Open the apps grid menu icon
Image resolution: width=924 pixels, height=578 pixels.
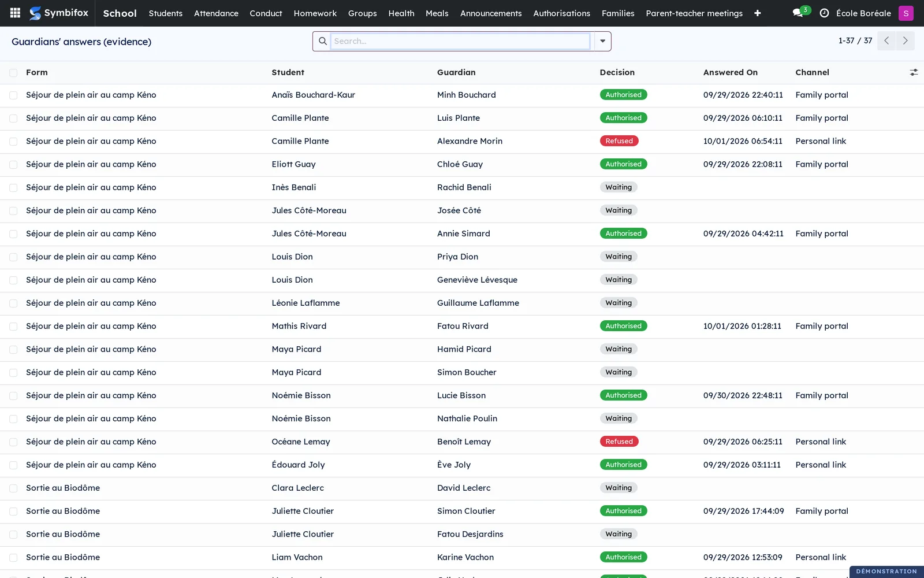point(15,13)
